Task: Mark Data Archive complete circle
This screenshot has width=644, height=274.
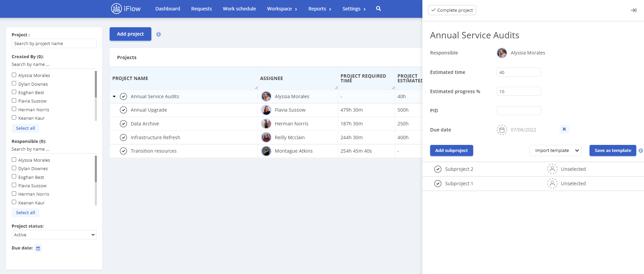Action: (123, 124)
